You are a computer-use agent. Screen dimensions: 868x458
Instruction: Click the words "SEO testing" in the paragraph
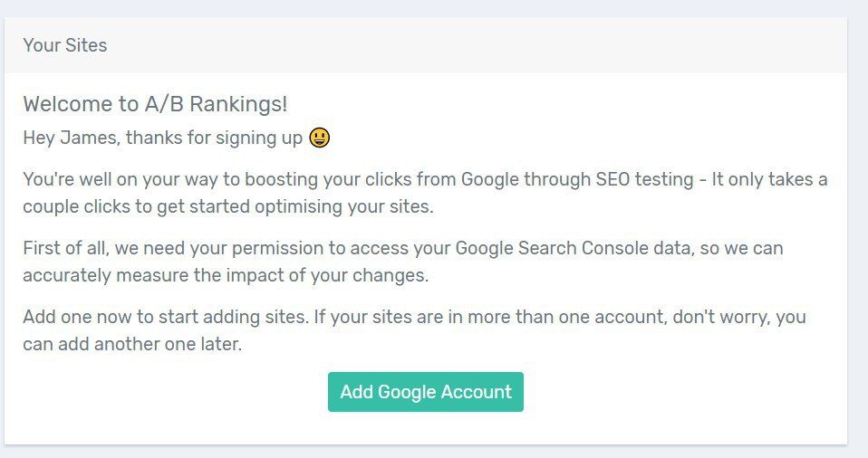click(x=643, y=178)
